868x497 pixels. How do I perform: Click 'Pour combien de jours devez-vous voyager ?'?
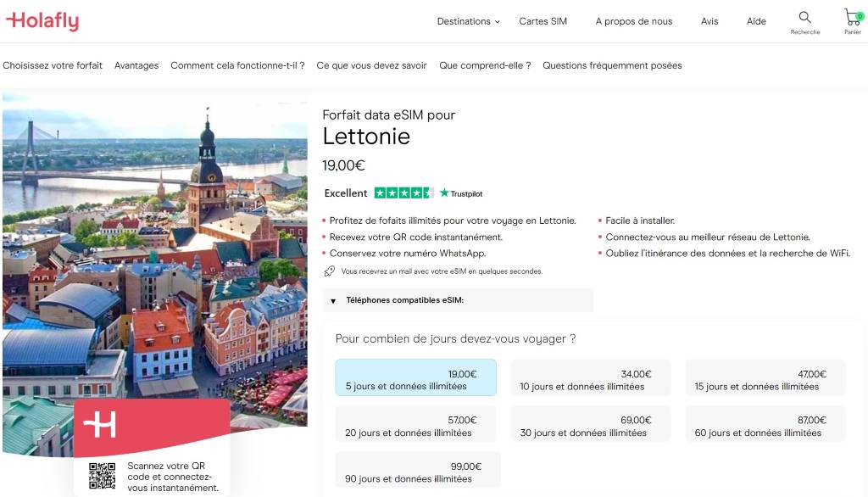coord(455,338)
